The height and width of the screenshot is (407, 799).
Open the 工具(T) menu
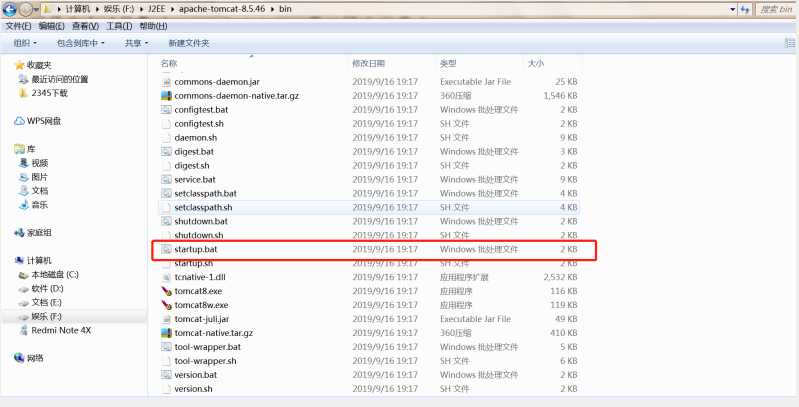tap(119, 26)
